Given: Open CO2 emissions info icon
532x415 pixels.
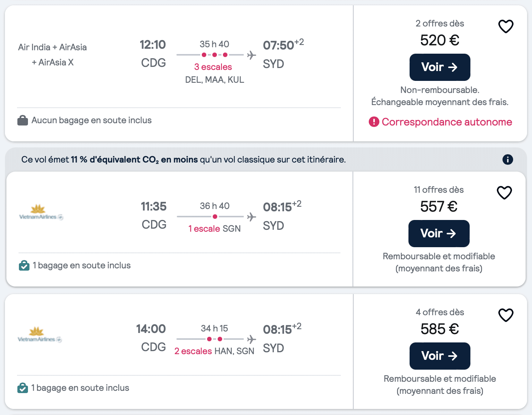Looking at the screenshot, I should point(507,159).
